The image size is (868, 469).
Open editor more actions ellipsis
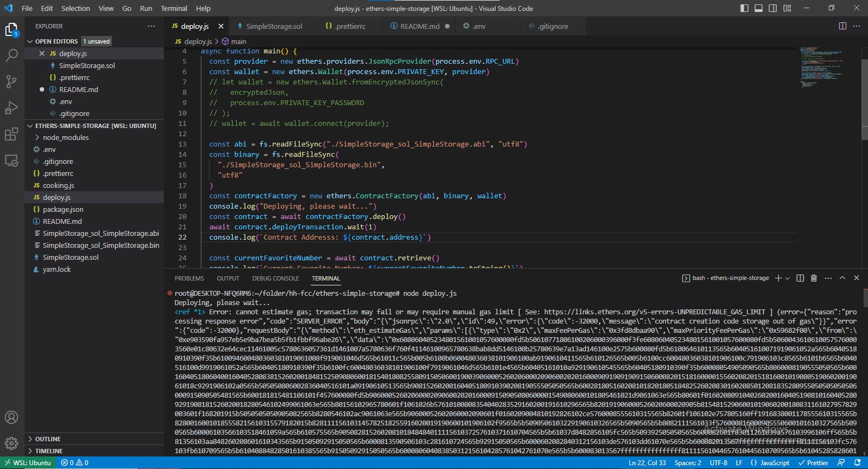857,26
